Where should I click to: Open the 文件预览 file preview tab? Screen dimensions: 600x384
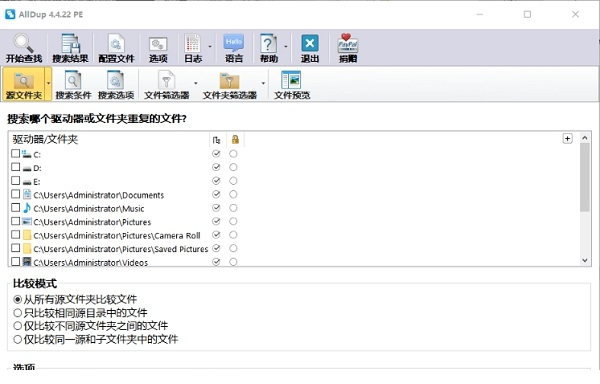[x=292, y=84]
